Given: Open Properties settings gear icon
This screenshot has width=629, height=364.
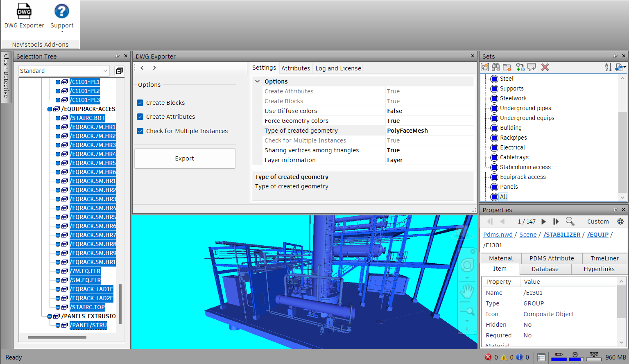Looking at the screenshot, I should [x=620, y=222].
